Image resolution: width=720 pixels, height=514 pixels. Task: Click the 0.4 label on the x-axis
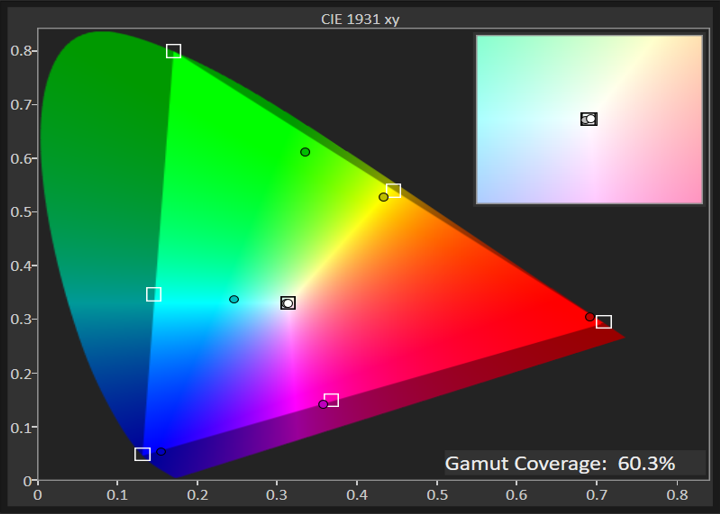click(358, 493)
